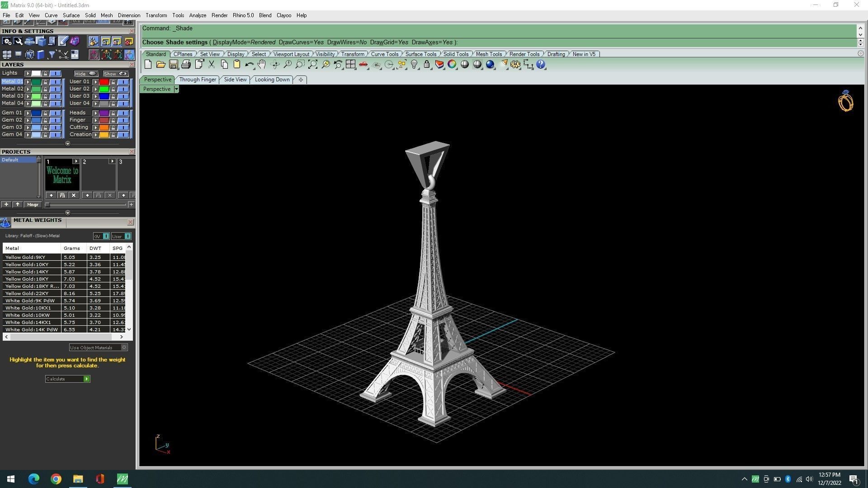Click the wrench search icon in Info & Settings

point(18,42)
